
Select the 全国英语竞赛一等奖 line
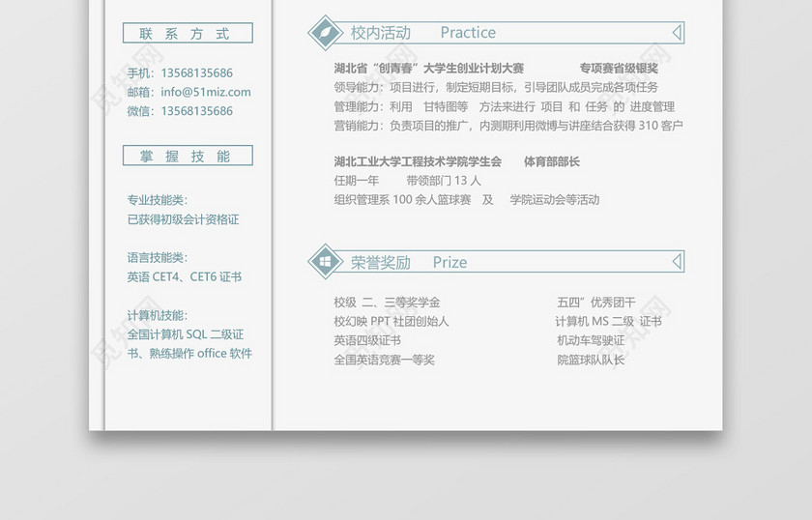[x=384, y=360]
